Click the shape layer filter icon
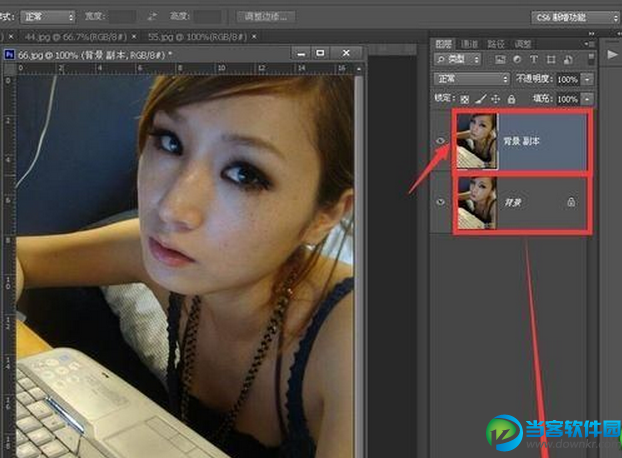 [551, 61]
